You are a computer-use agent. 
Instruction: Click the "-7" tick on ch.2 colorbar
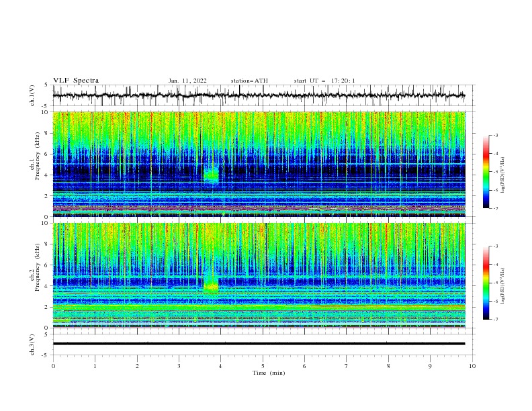(496, 319)
